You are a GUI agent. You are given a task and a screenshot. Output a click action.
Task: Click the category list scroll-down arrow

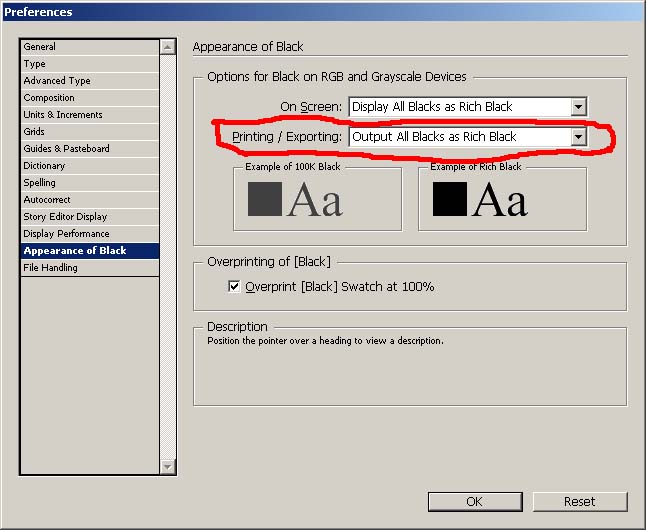168,467
